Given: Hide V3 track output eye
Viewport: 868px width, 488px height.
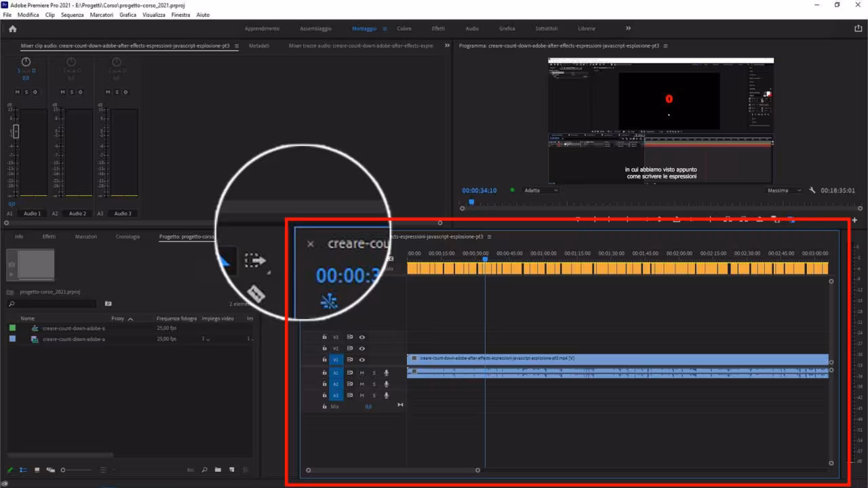Looking at the screenshot, I should point(362,337).
